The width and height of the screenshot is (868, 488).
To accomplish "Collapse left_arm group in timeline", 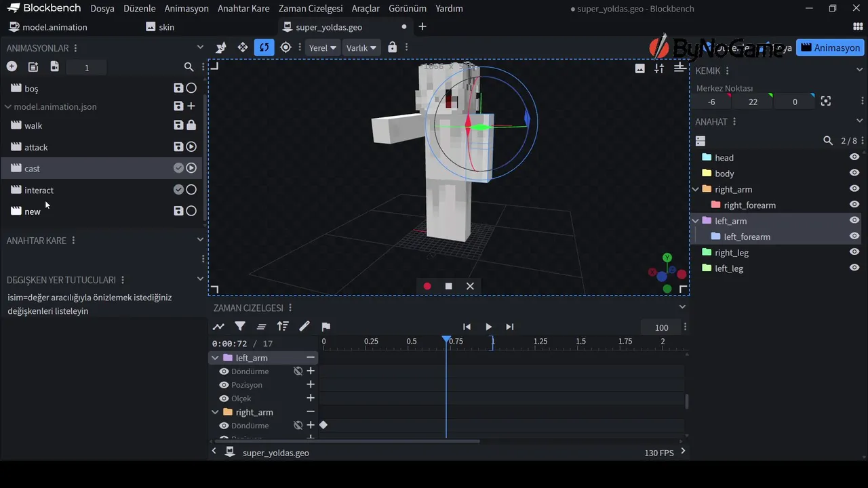I will click(x=216, y=358).
